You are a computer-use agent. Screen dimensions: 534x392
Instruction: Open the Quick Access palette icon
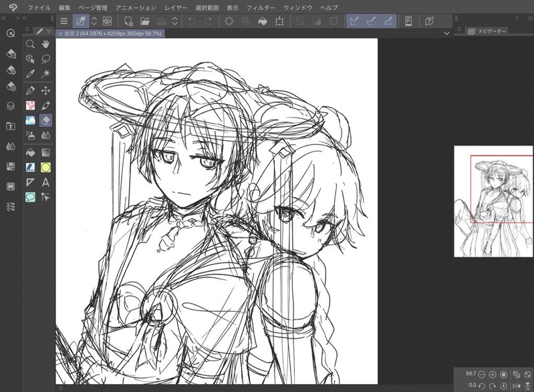11,33
